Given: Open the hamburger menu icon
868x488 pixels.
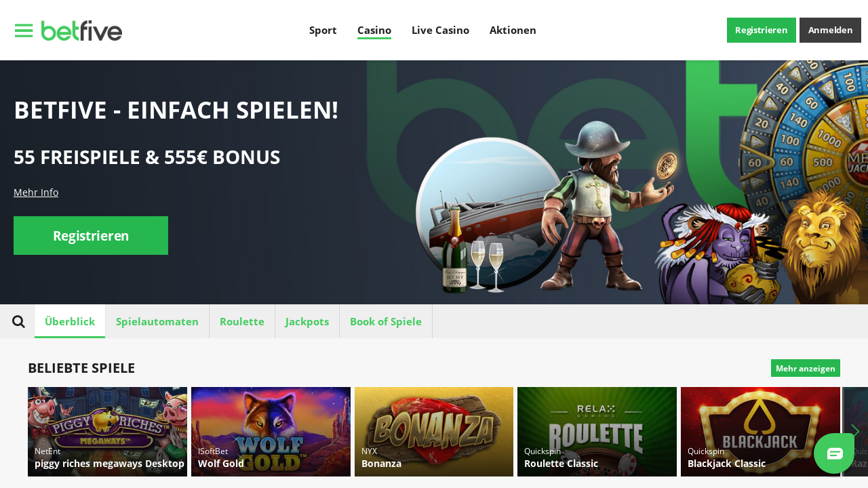Looking at the screenshot, I should (x=24, y=30).
